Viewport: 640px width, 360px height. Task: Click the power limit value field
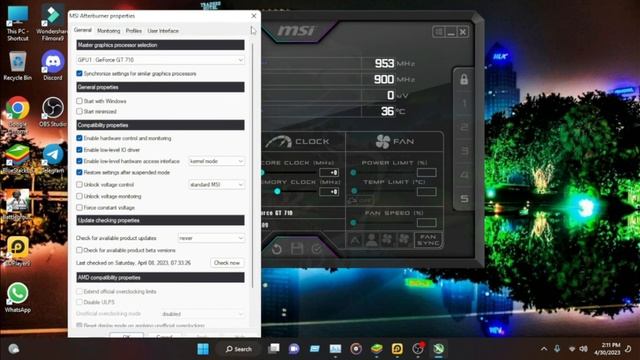point(427,172)
